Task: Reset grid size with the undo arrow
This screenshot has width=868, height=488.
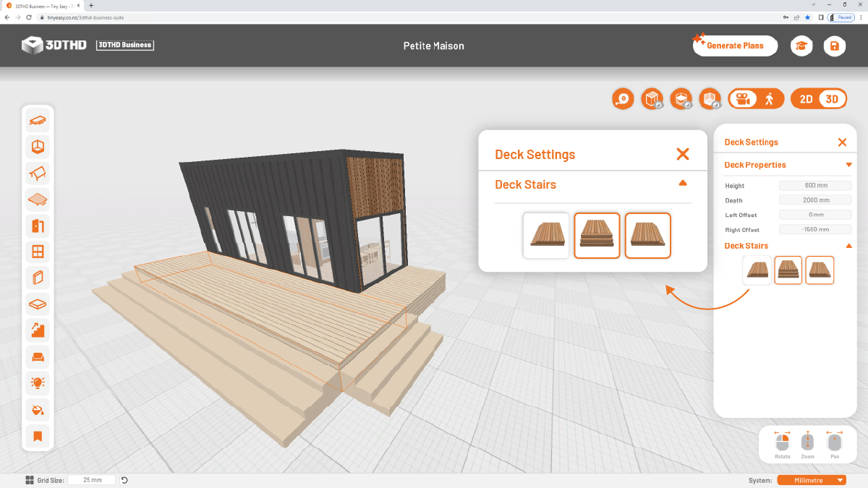Action: tap(124, 480)
